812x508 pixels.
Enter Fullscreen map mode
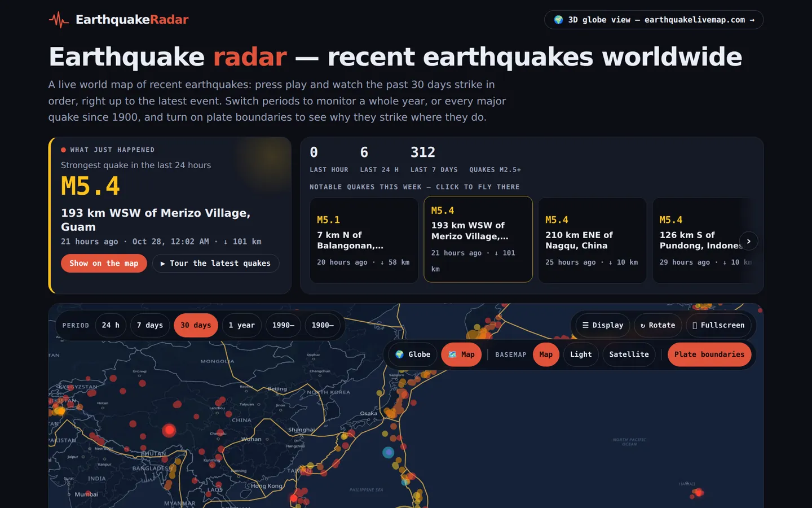pos(718,325)
